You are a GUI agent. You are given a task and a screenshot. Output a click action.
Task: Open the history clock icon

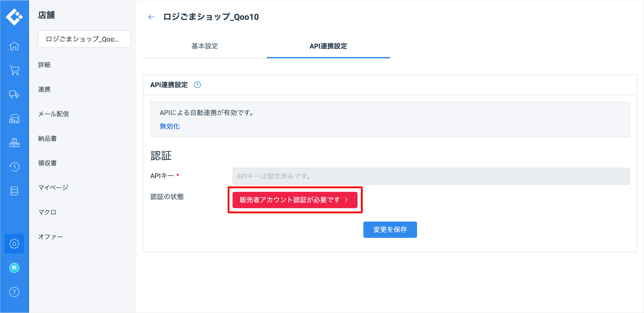point(14,167)
